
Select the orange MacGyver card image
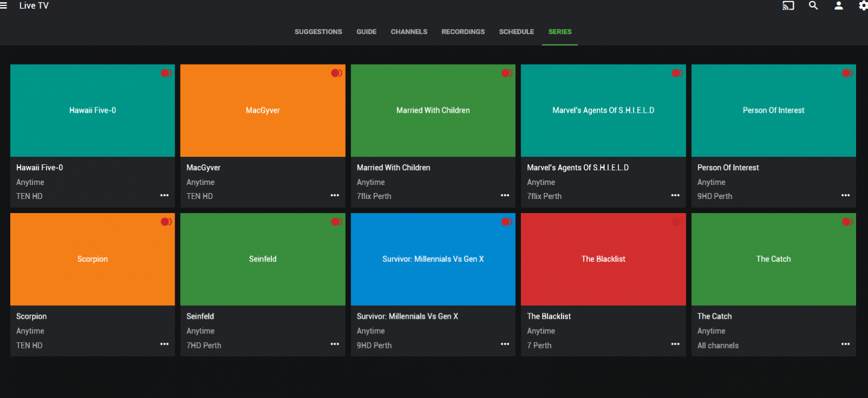point(263,111)
